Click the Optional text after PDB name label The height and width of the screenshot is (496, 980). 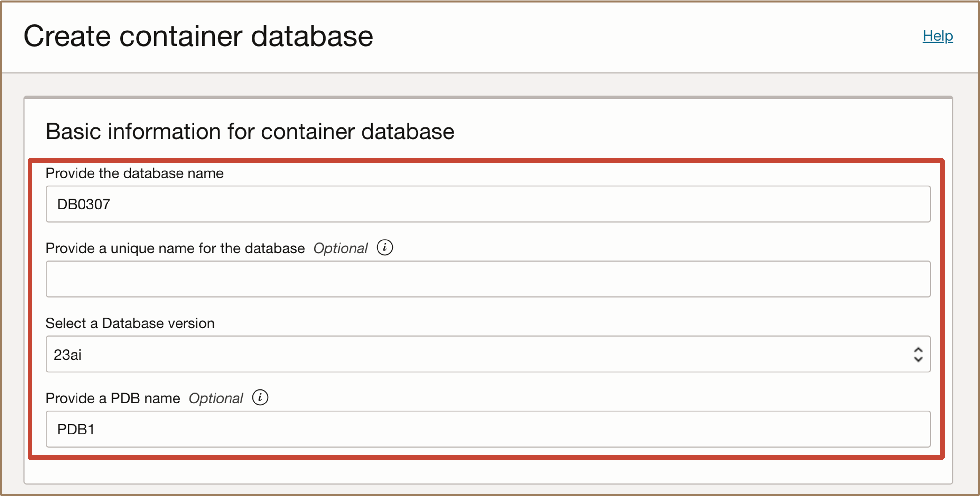[216, 398]
